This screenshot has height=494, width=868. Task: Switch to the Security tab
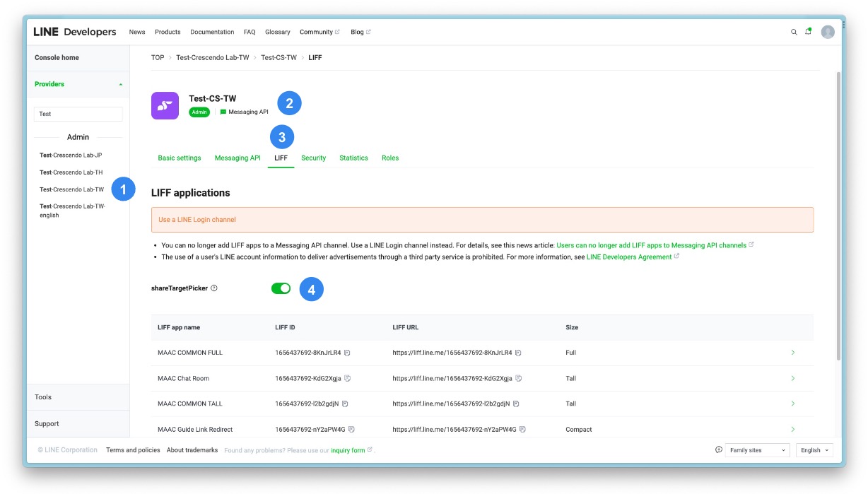[314, 158]
